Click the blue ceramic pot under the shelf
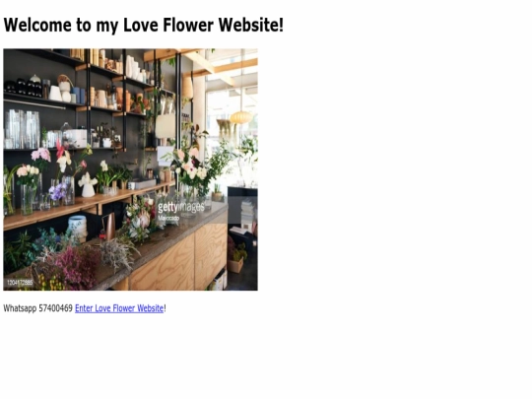532x399 pixels. click(x=78, y=226)
